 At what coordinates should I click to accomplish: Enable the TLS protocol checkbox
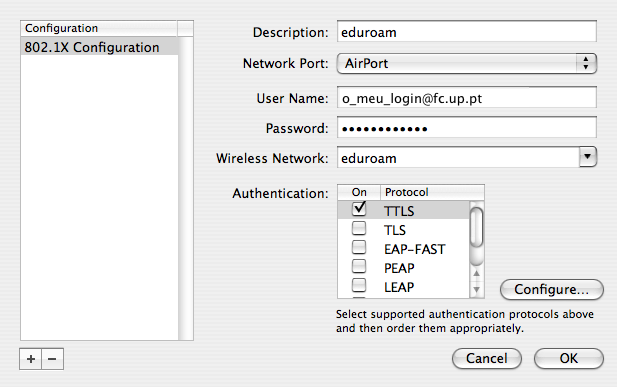tap(359, 228)
